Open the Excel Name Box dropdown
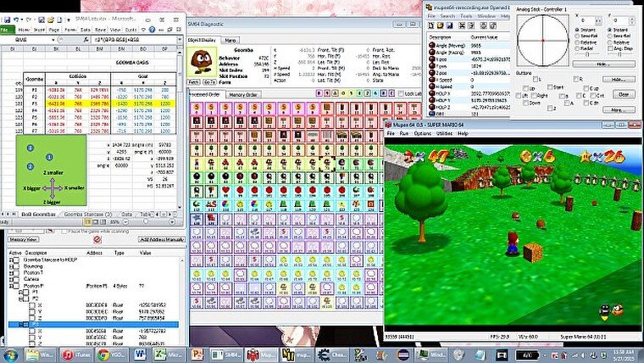This screenshot has height=363, width=644. 53,40
